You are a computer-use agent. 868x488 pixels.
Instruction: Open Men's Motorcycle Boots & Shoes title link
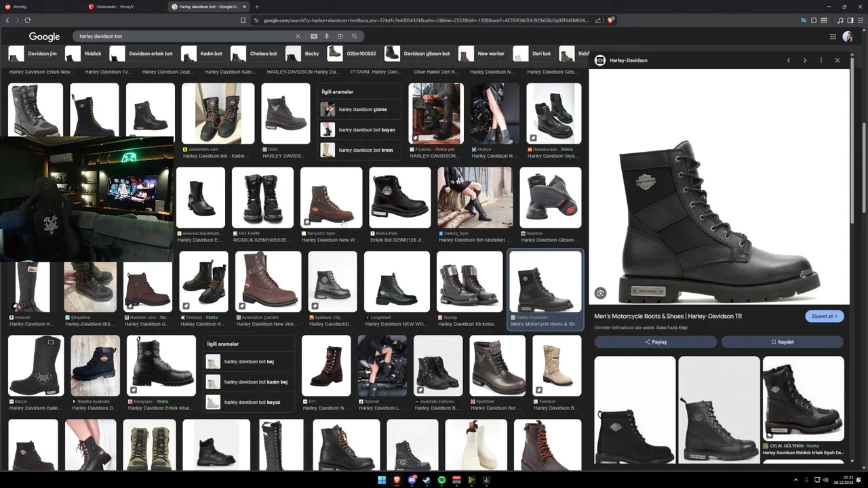coord(668,316)
